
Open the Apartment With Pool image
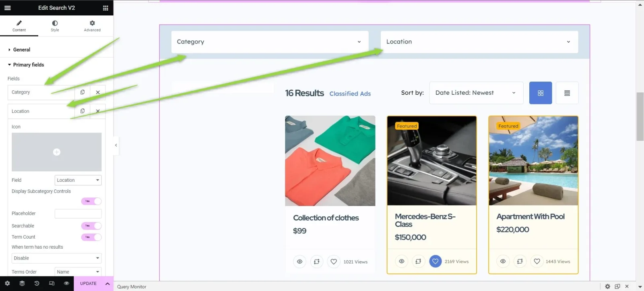point(533,161)
